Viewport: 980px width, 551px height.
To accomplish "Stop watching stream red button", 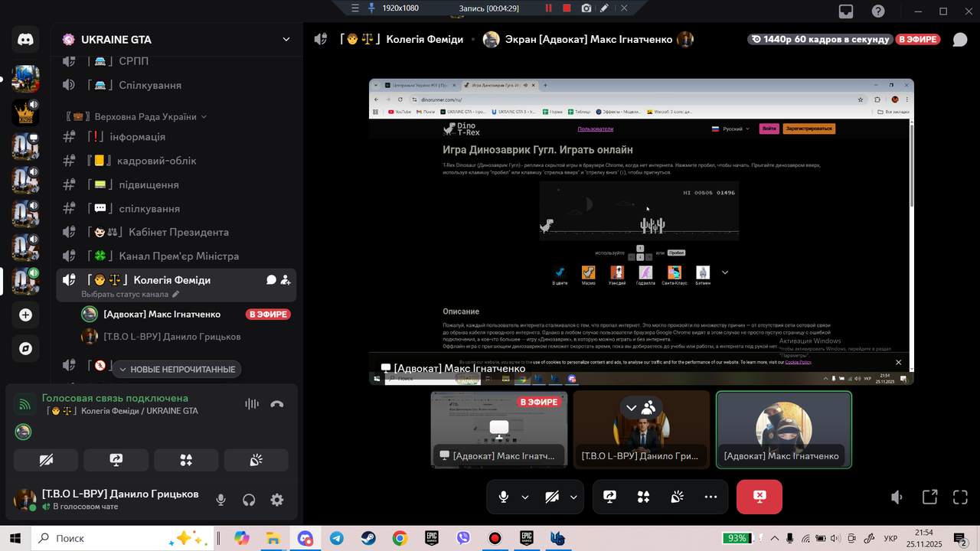I will [759, 497].
